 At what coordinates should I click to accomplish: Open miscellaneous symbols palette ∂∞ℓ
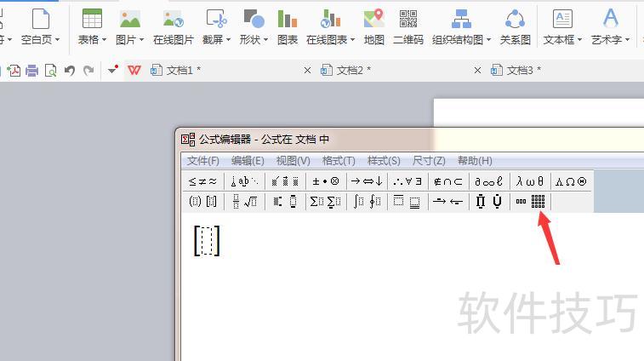pyautogui.click(x=489, y=181)
